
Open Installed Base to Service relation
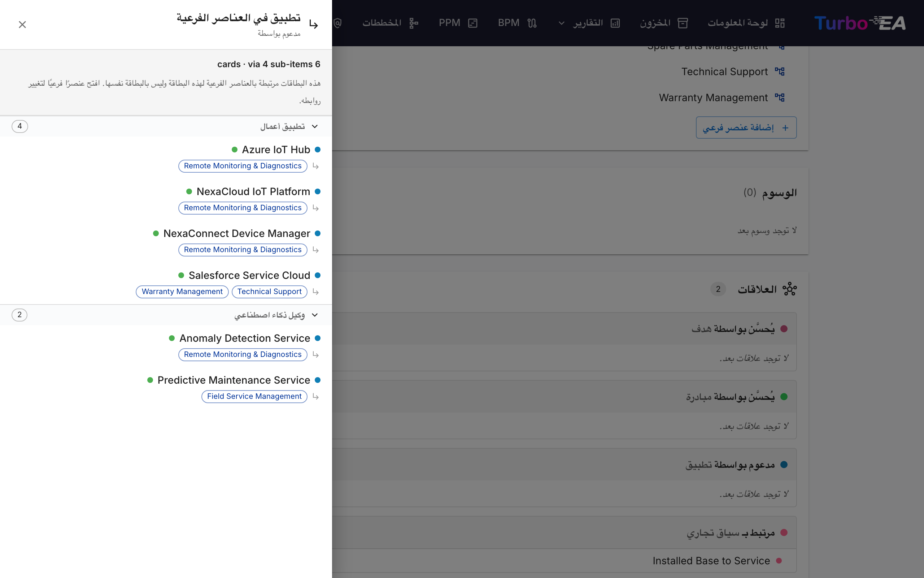(711, 561)
